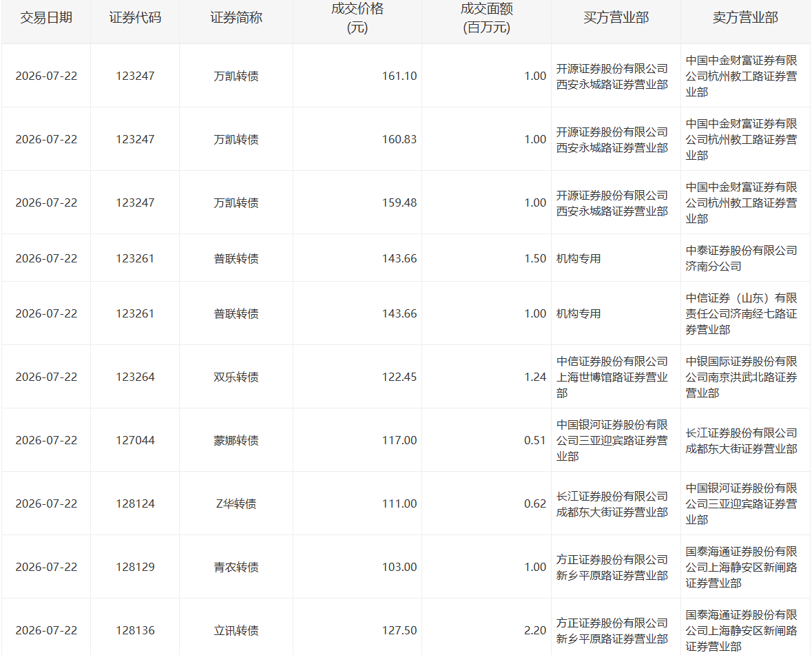This screenshot has height=655, width=812.
Task: Click seller 中国中金财富证券 in 160.83 row
Action: [741, 139]
